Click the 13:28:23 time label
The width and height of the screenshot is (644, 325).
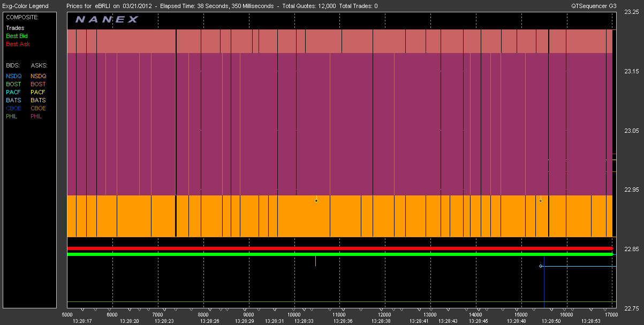coord(164,321)
